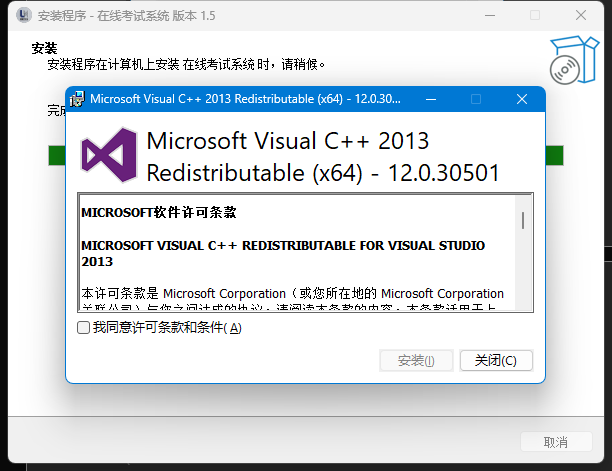This screenshot has height=471, width=612.
Task: Close the 在线考试系统 installer window
Action: pos(581,16)
